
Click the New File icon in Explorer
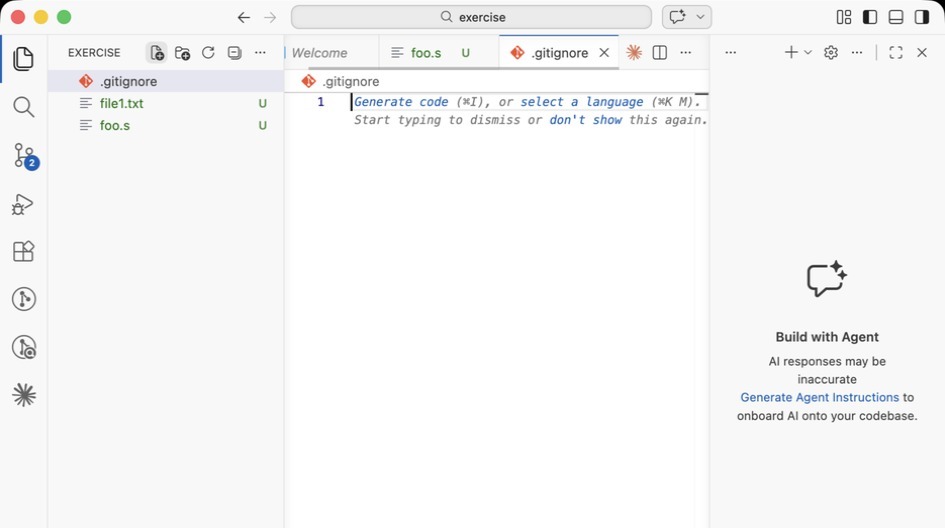(x=157, y=53)
